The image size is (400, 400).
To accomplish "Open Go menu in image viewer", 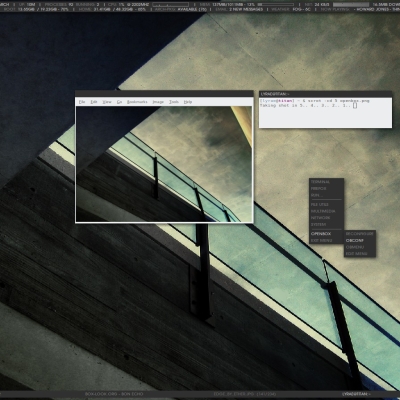I will 119,102.
